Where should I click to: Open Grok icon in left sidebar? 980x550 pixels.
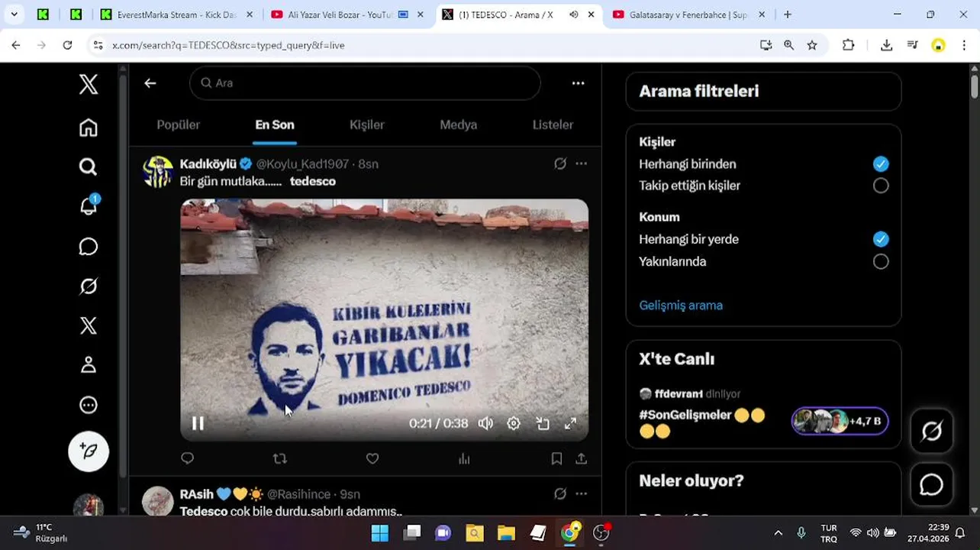point(89,286)
